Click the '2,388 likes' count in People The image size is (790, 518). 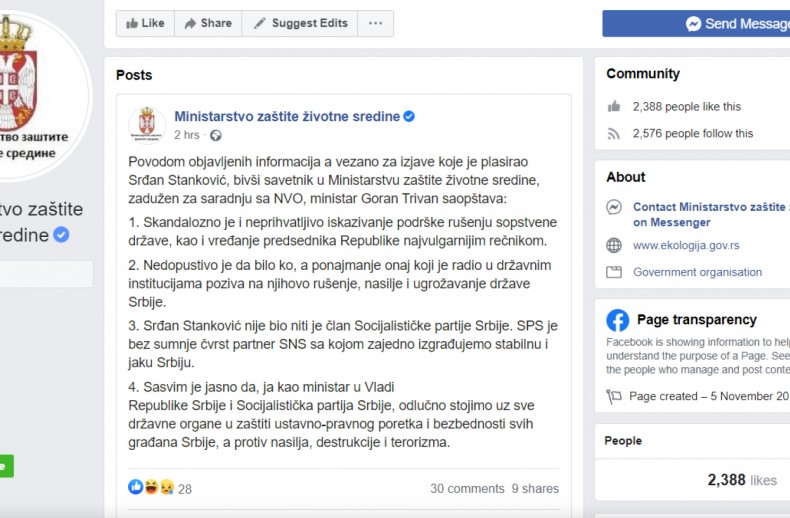click(x=742, y=480)
